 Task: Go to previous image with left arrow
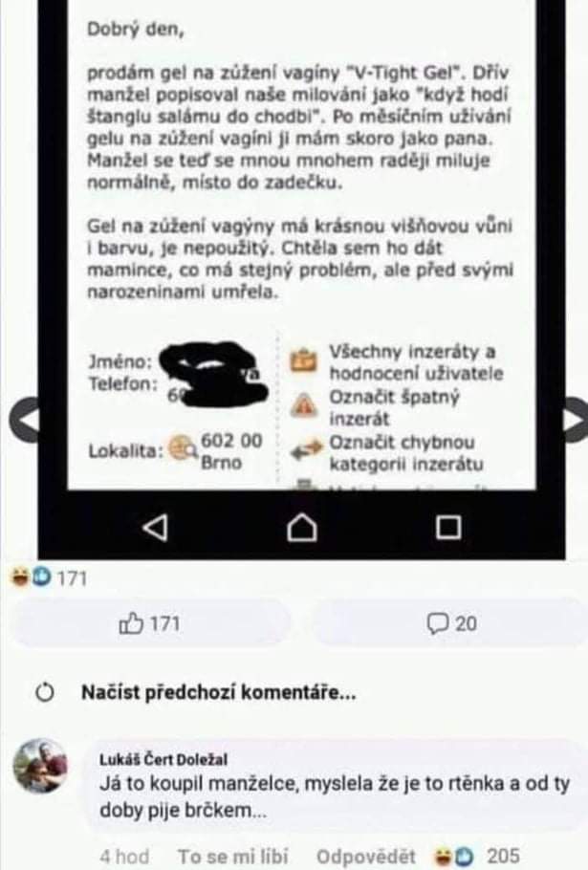point(23,420)
